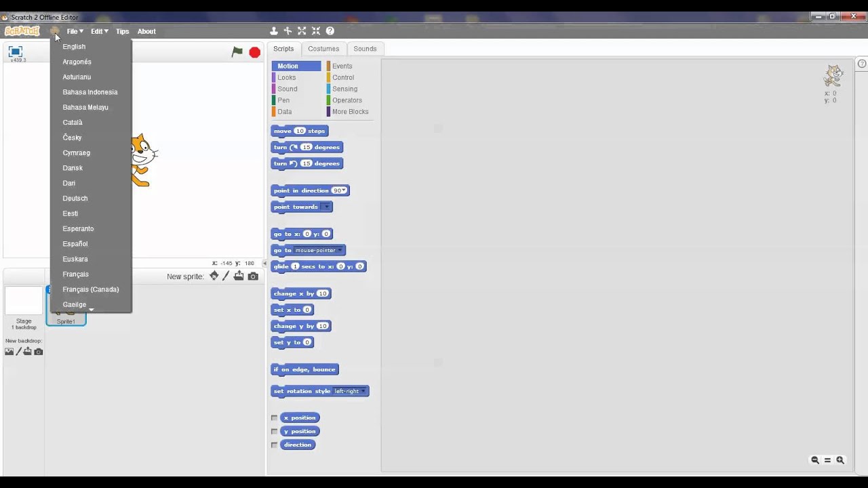The width and height of the screenshot is (868, 488).
Task: Switch to the Costumes tab
Action: [323, 49]
